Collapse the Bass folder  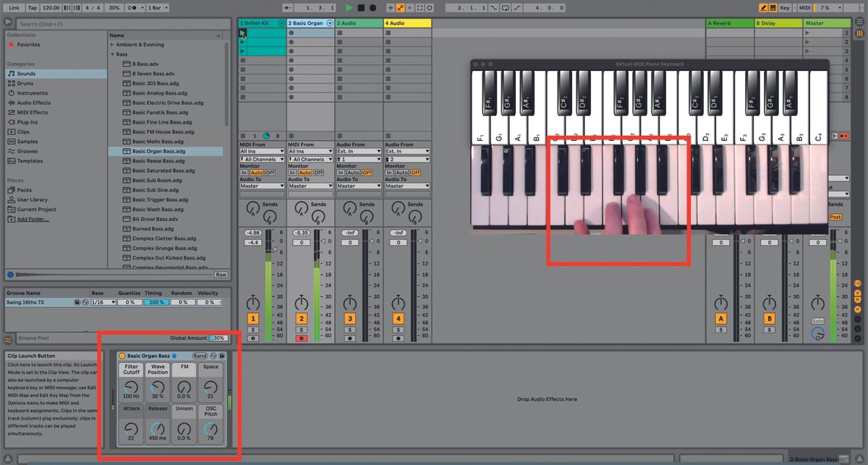pyautogui.click(x=112, y=54)
